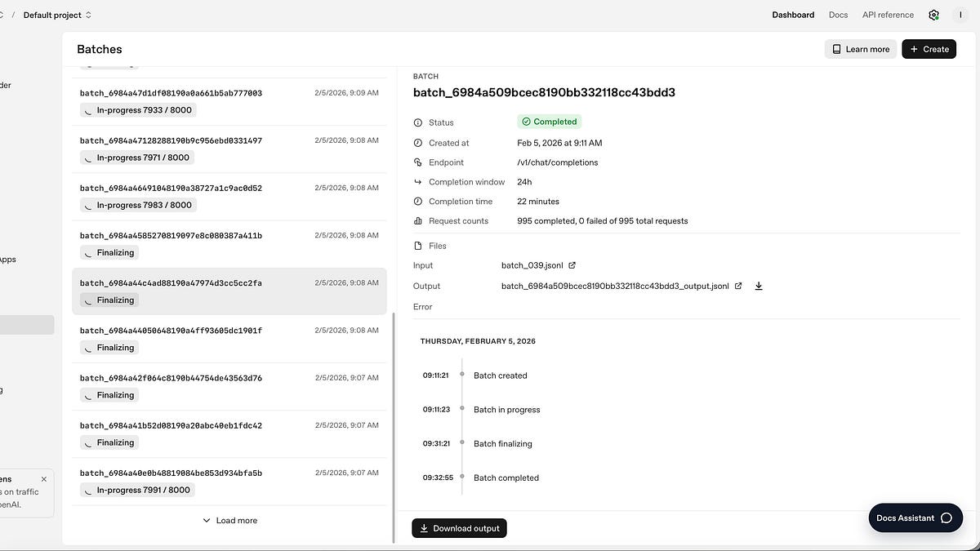Open batch_039.jsonl external link icon

point(572,265)
